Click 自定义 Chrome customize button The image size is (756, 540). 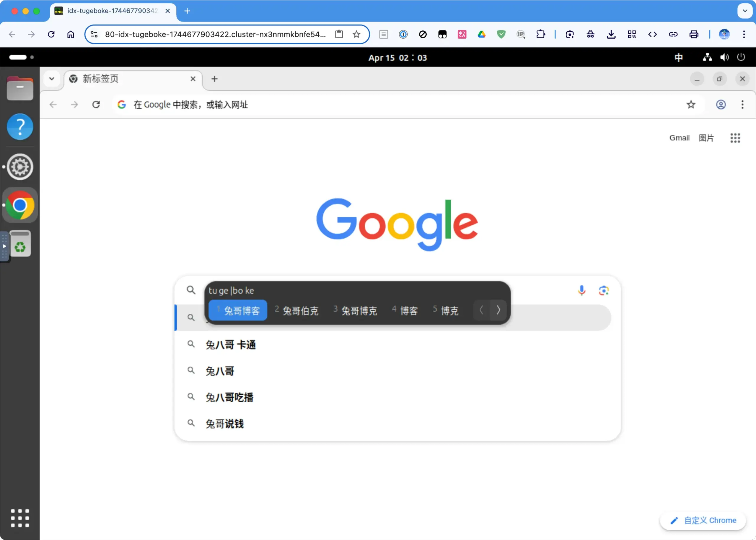703,521
